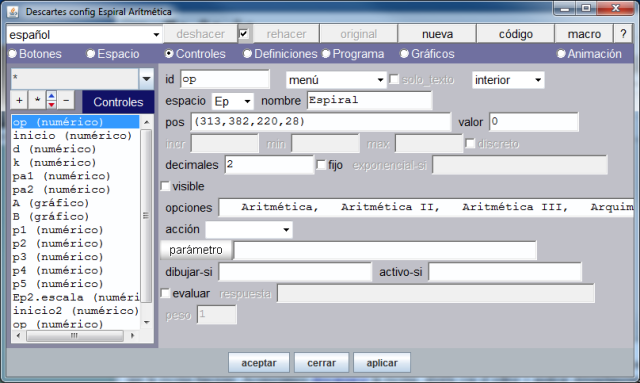This screenshot has width=640, height=383.
Task: Click the aplicar button
Action: click(382, 363)
